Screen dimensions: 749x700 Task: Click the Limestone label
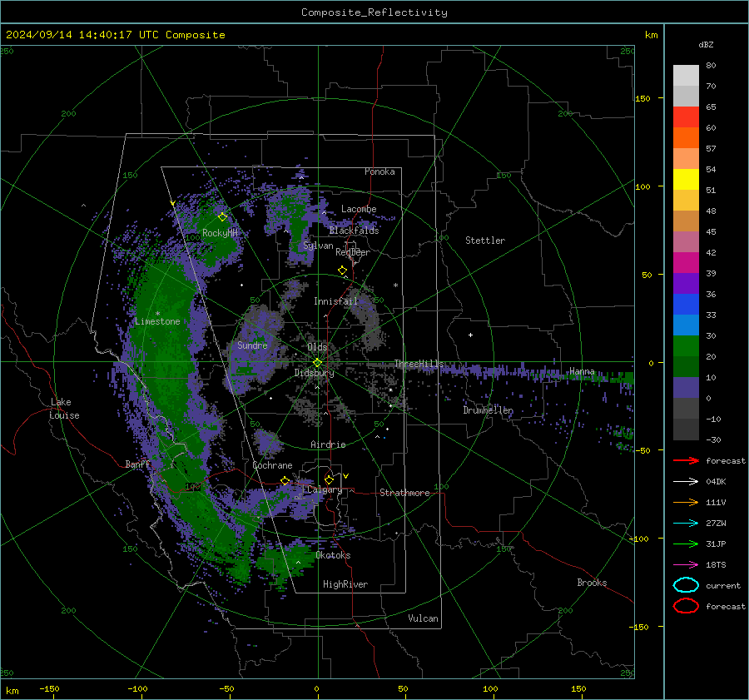157,321
